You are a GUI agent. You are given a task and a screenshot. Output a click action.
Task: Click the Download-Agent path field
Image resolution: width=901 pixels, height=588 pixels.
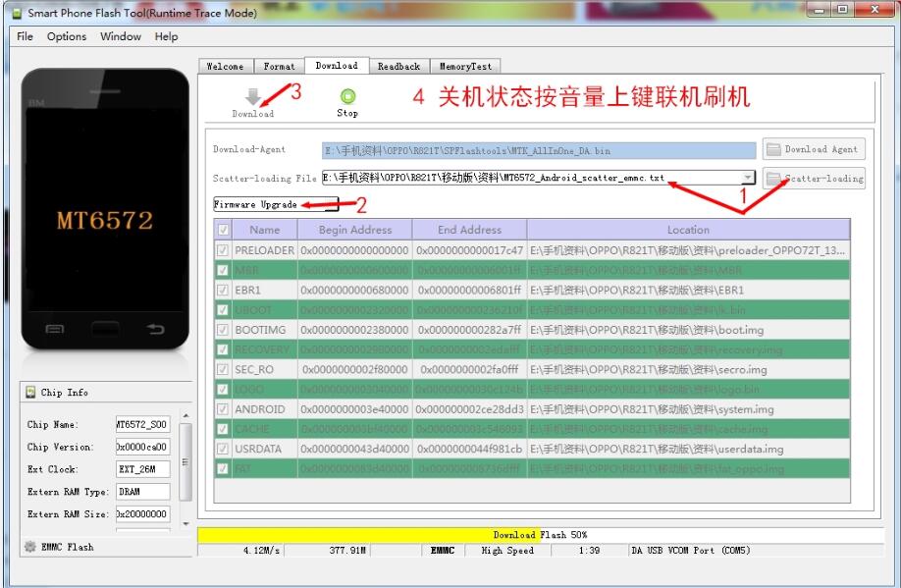(539, 150)
